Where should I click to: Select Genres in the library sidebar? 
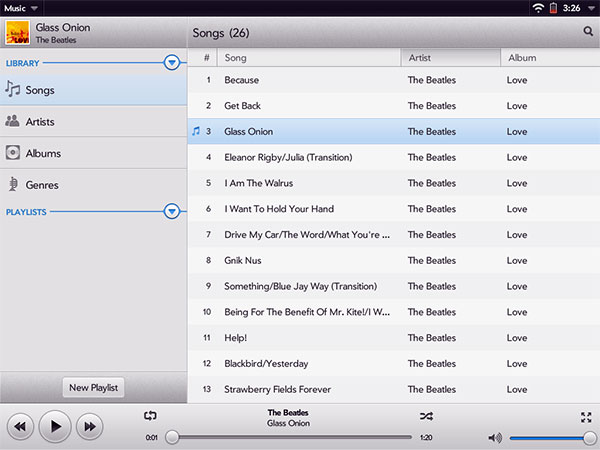93,185
